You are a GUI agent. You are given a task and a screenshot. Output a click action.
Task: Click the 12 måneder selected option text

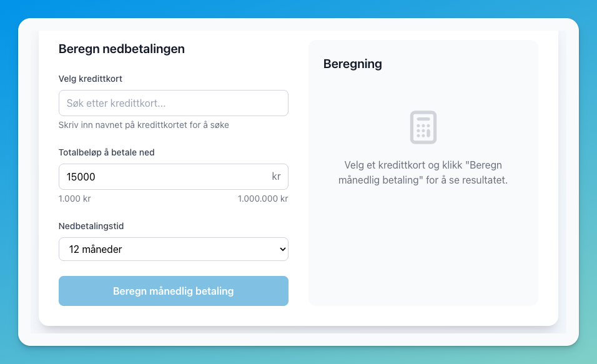[x=96, y=249]
